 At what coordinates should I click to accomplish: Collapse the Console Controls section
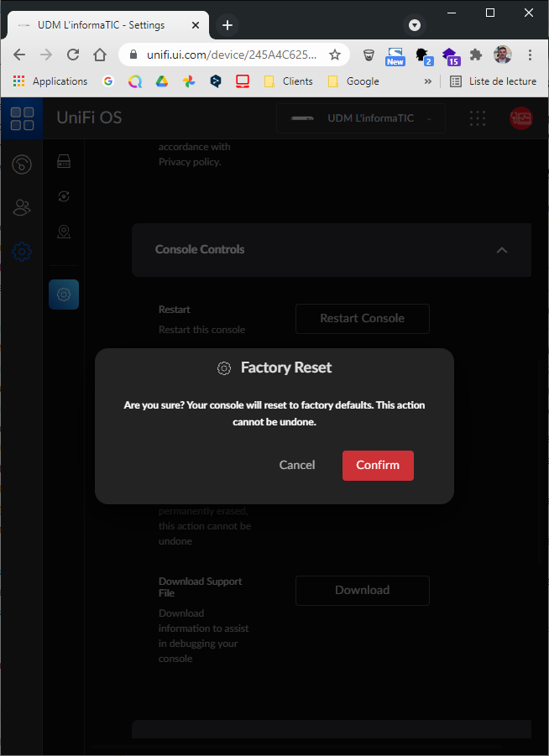(x=502, y=250)
